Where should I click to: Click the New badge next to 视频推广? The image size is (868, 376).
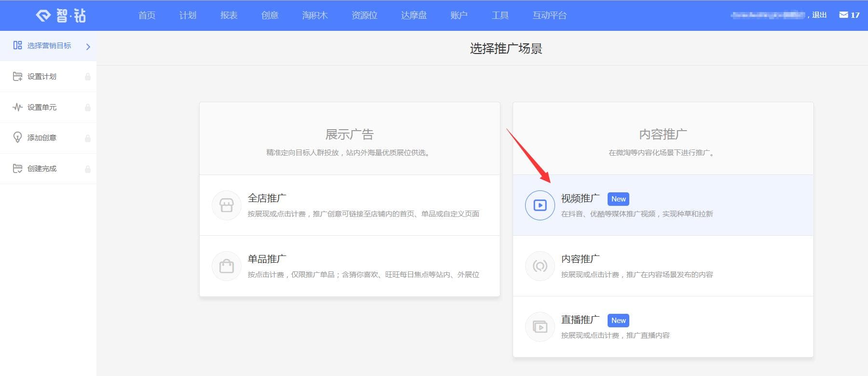point(618,199)
